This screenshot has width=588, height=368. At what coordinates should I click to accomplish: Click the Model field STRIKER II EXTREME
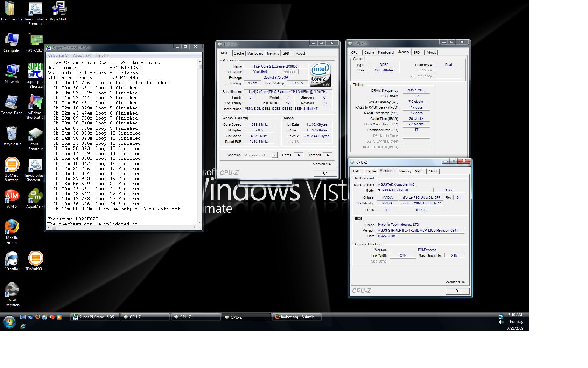tap(405, 190)
